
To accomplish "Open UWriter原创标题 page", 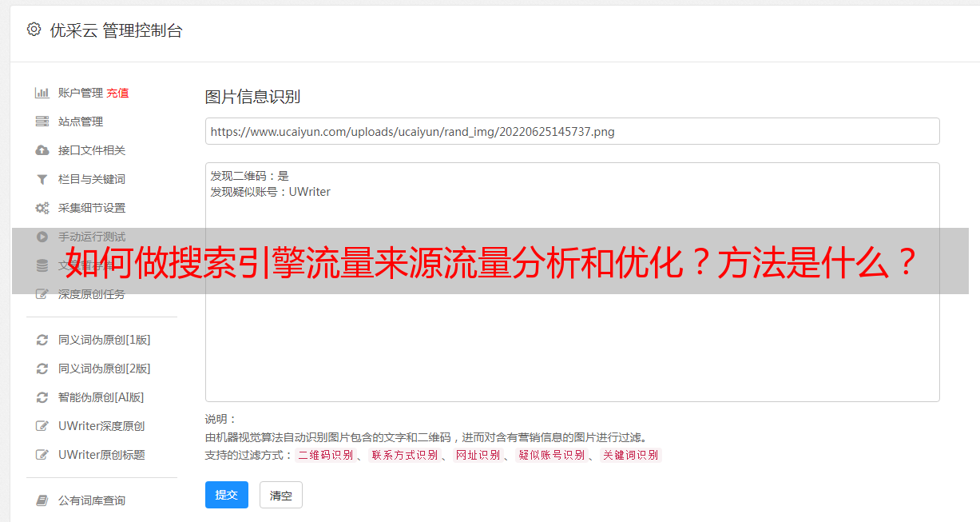I will [101, 455].
